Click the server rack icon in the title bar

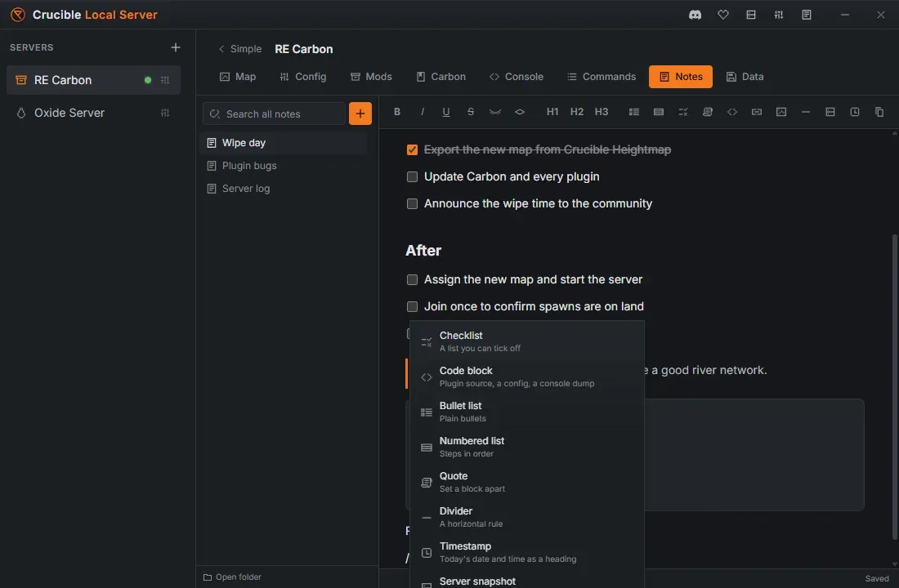[751, 15]
